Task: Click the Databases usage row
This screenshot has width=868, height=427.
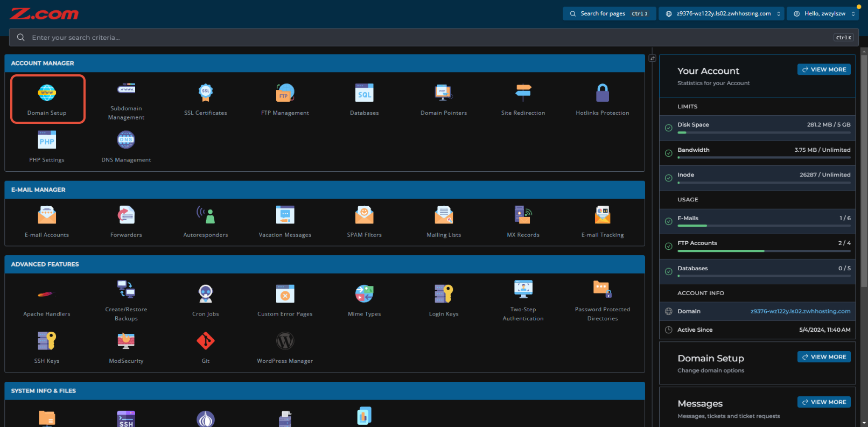Action: (x=758, y=271)
